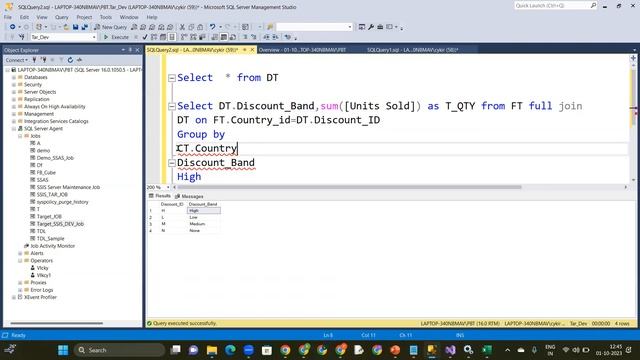Open the View menu
This screenshot has width=640, height=360.
[42, 17]
